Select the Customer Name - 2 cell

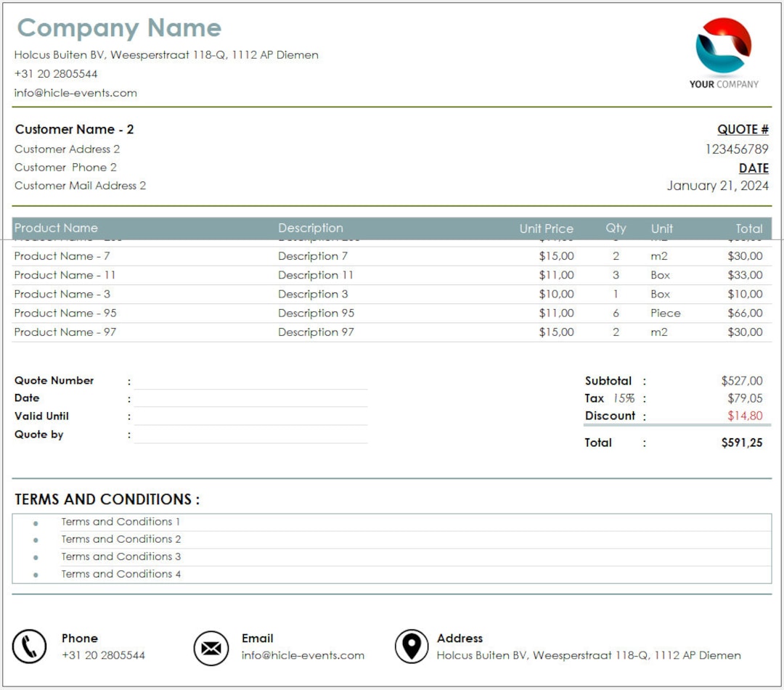75,129
